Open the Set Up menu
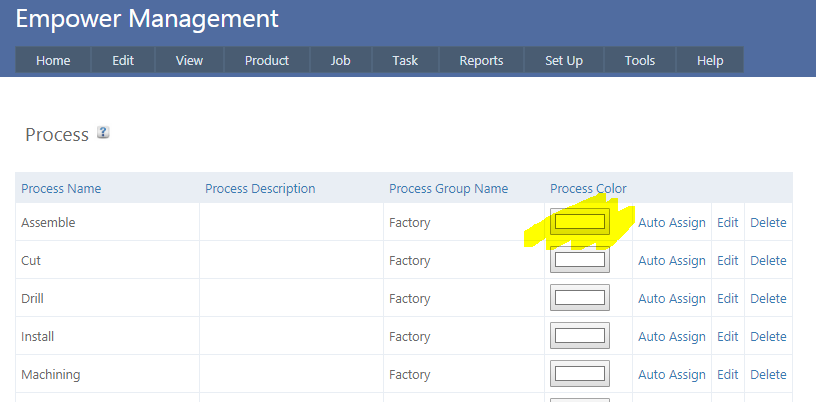Screen dimensions: 816x402 564,60
